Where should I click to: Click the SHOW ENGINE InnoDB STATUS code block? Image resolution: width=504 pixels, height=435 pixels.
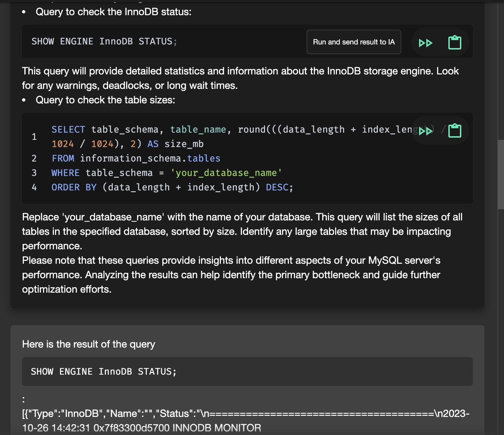104,41
